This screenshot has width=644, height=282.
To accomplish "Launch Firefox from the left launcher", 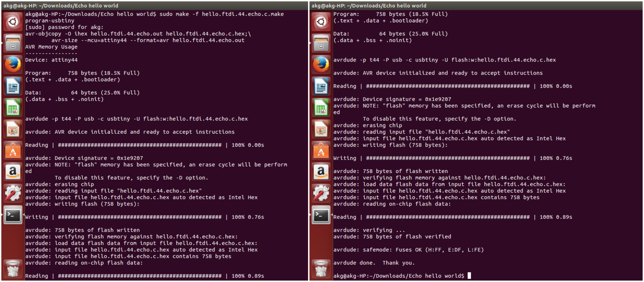I will pos(13,65).
